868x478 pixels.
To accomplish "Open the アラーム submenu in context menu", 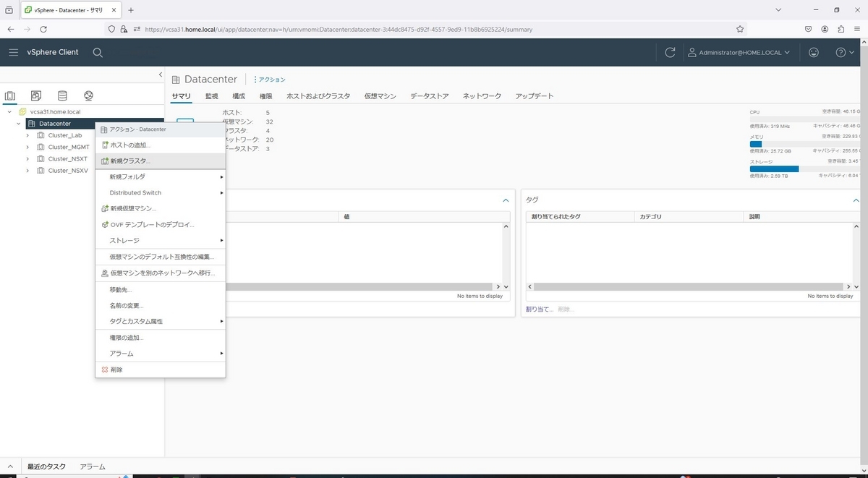I will coord(161,354).
